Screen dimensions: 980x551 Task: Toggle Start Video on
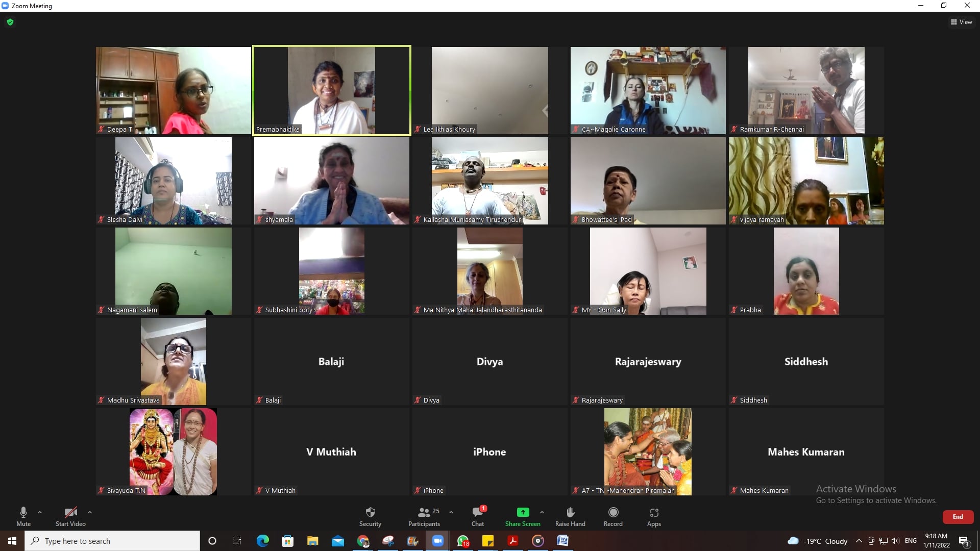70,512
